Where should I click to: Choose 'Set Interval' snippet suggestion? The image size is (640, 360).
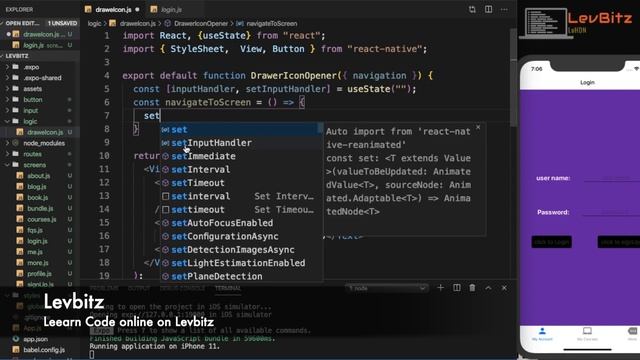241,196
